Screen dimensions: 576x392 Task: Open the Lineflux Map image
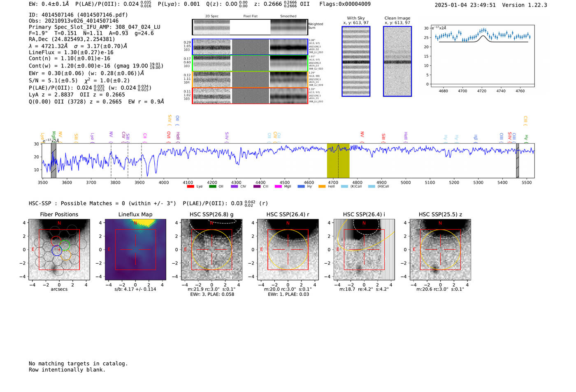click(x=135, y=250)
